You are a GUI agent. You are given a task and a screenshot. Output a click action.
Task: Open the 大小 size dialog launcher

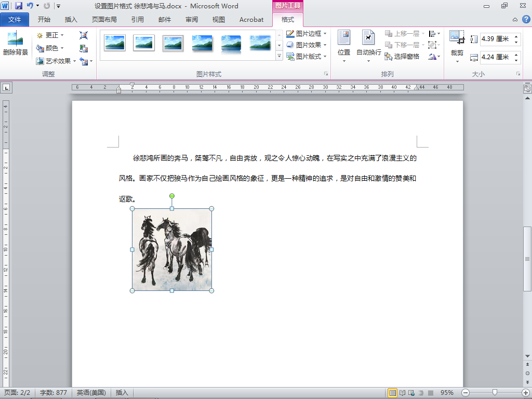point(518,74)
